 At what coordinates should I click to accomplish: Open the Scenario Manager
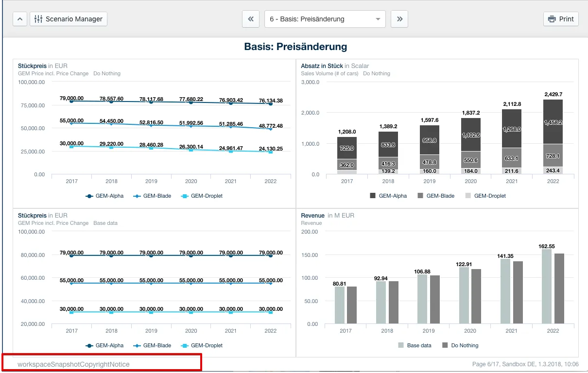click(69, 19)
